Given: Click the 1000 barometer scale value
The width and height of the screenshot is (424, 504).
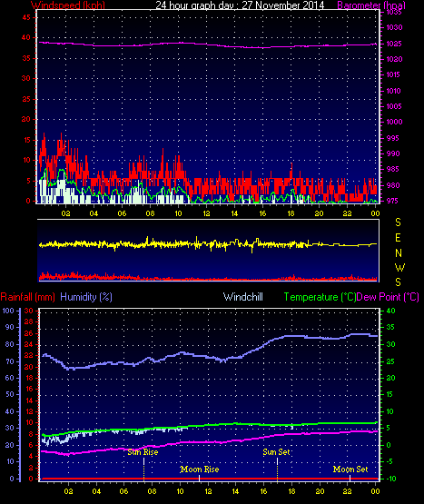Looking at the screenshot, I should pyautogui.click(x=394, y=122).
